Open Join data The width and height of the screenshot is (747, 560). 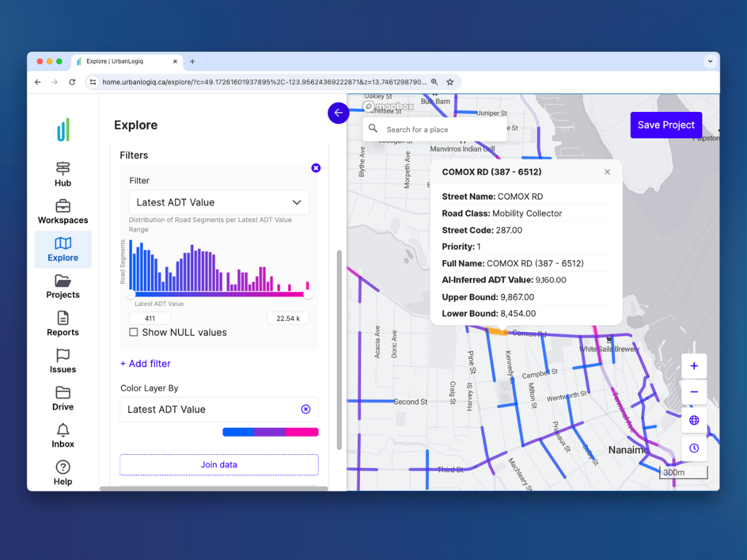218,464
